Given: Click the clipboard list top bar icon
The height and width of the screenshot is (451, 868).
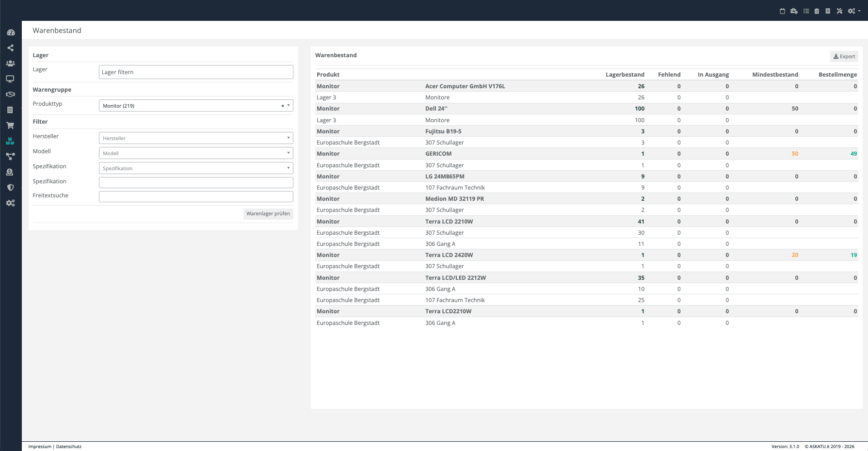Looking at the screenshot, I should click(817, 11).
